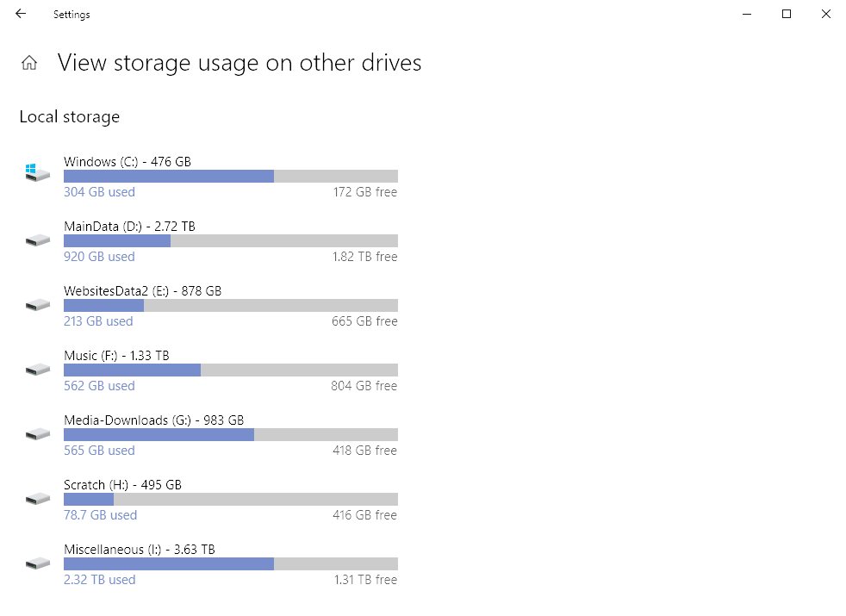
Task: Open the 304 GB used link
Action: pos(99,192)
